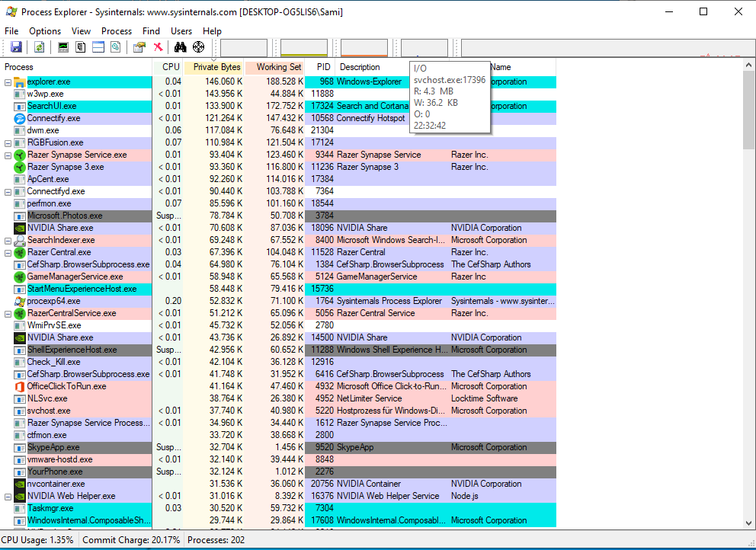Viewport: 756px width, 550px height.
Task: Click the procexp64.exe process icon
Action: (19, 301)
